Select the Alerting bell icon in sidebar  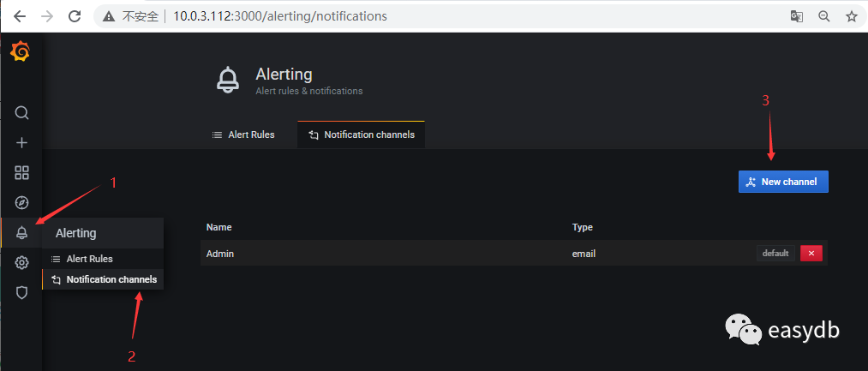click(21, 232)
